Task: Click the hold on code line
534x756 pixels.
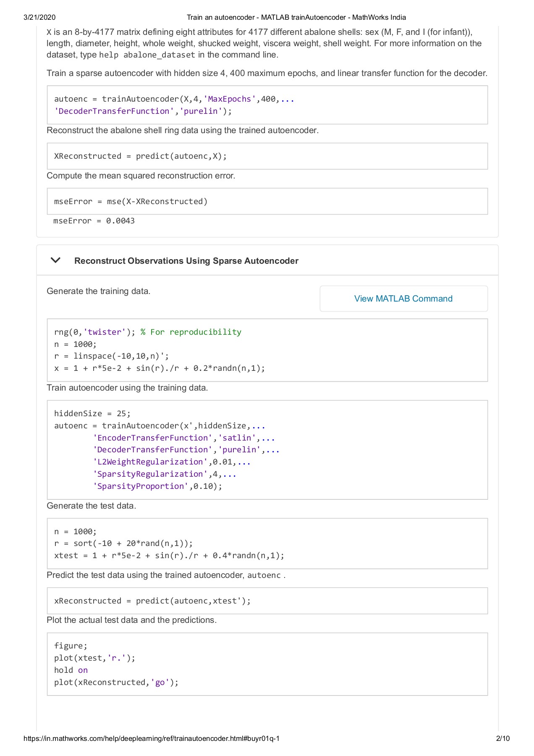Action: coord(71,670)
